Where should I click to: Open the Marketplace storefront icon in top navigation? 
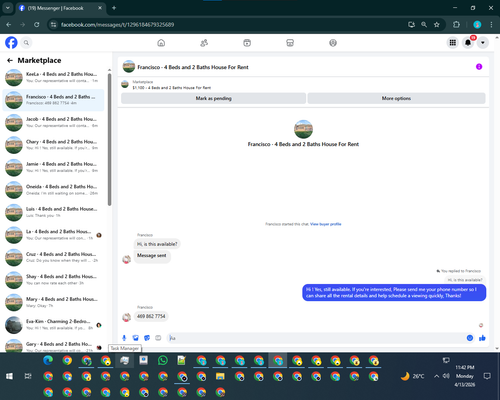click(x=290, y=43)
